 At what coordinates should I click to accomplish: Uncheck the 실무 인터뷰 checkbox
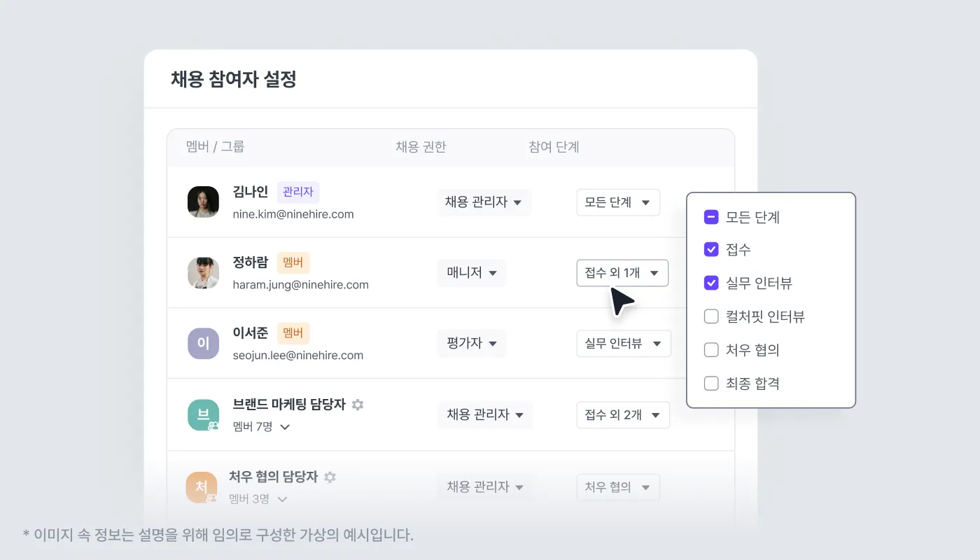click(x=711, y=283)
